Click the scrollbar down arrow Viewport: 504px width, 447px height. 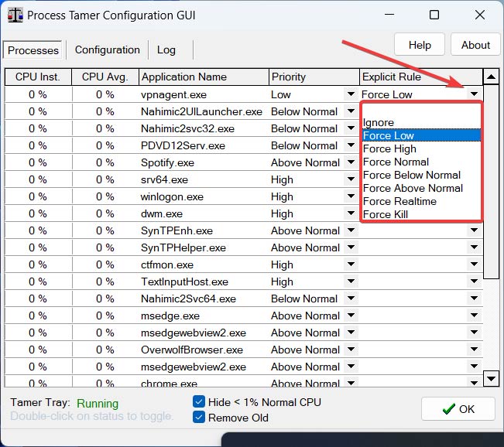[491, 378]
